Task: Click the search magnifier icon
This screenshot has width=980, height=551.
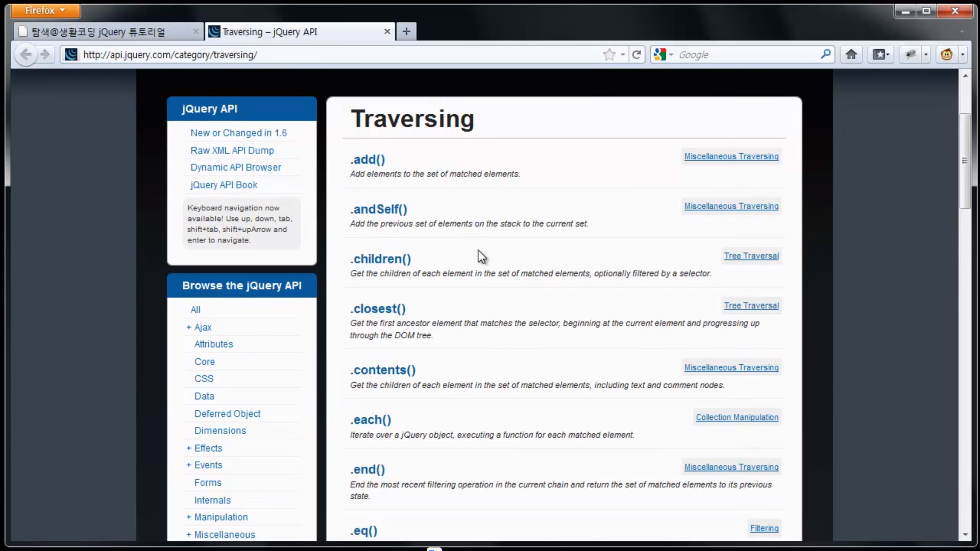Action: click(x=825, y=54)
